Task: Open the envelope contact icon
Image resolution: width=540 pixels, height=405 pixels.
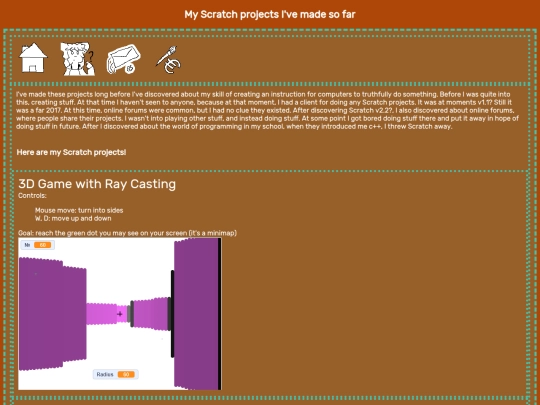Action: (x=124, y=59)
